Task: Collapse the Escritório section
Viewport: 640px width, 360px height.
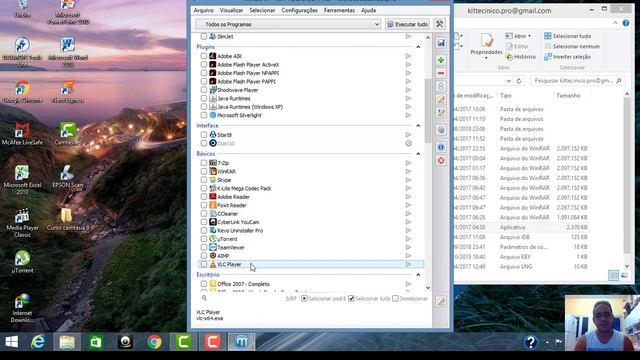Action: (x=418, y=275)
